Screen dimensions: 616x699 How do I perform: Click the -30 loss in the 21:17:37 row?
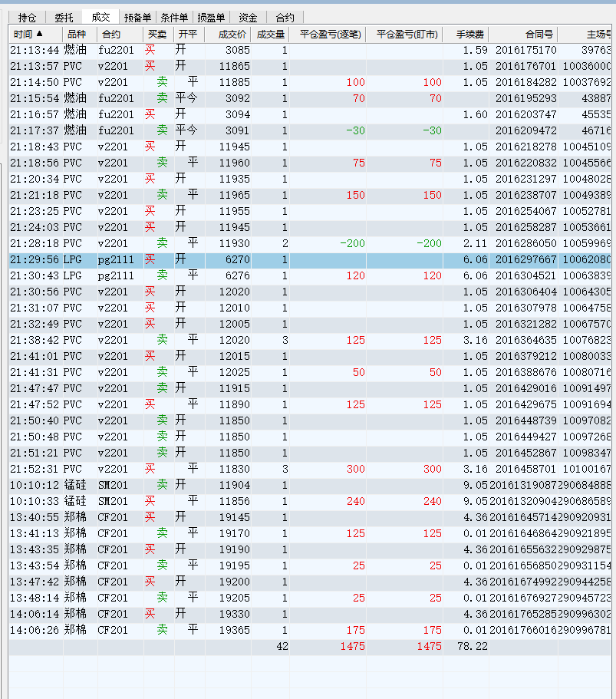355,130
